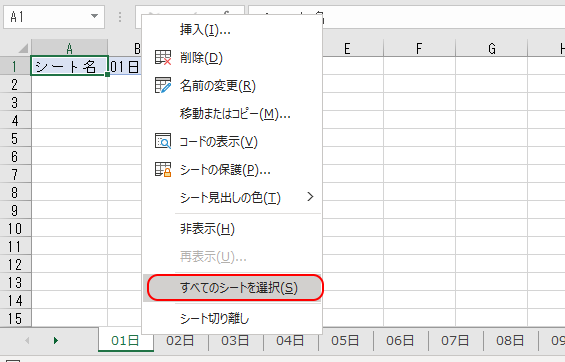Image resolution: width=565 pixels, height=362 pixels.
Task: Select row 13 header
Action: tap(15, 282)
